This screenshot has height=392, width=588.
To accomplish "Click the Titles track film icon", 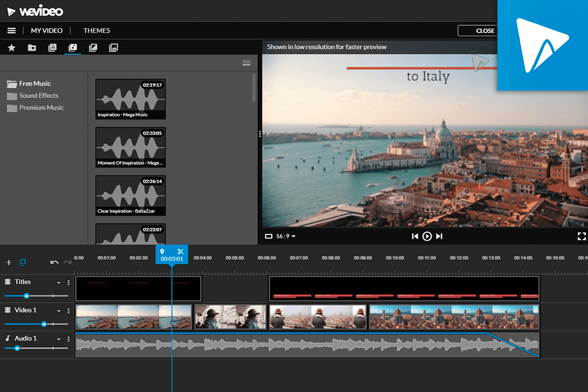I will [7, 281].
